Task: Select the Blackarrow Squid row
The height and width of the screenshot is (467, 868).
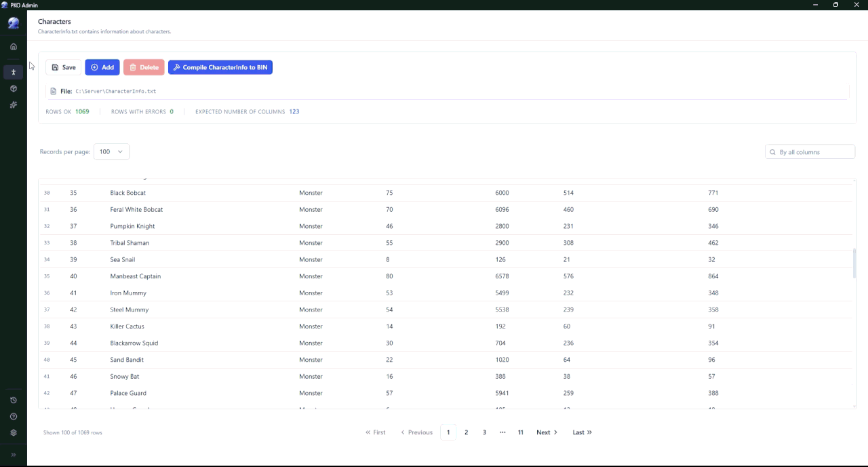Action: tap(446, 343)
